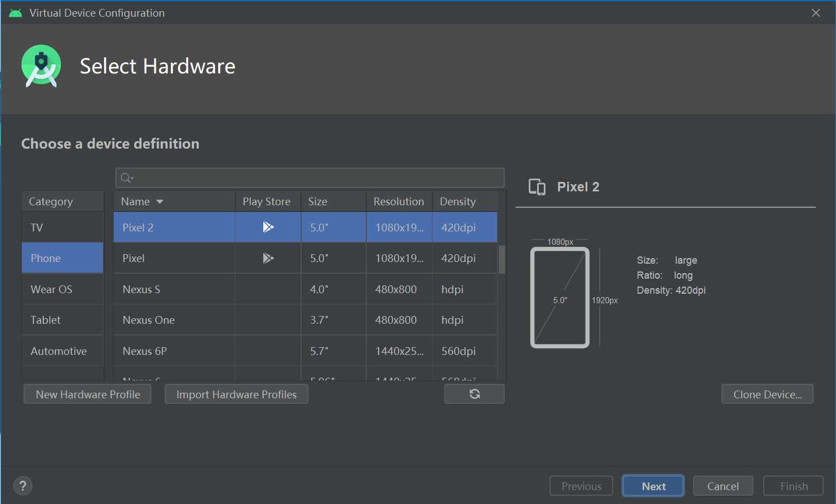Click the Play Store icon in Pixel 2 row
The width and height of the screenshot is (836, 504).
tap(268, 227)
